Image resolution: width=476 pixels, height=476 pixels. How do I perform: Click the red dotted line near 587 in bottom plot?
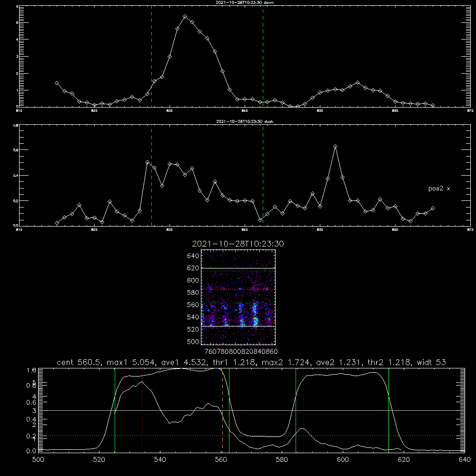point(303,410)
